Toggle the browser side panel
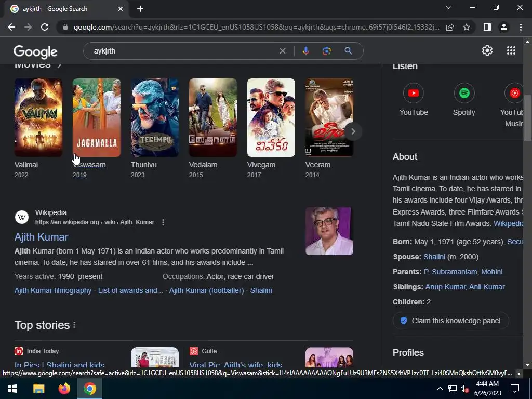 (487, 27)
